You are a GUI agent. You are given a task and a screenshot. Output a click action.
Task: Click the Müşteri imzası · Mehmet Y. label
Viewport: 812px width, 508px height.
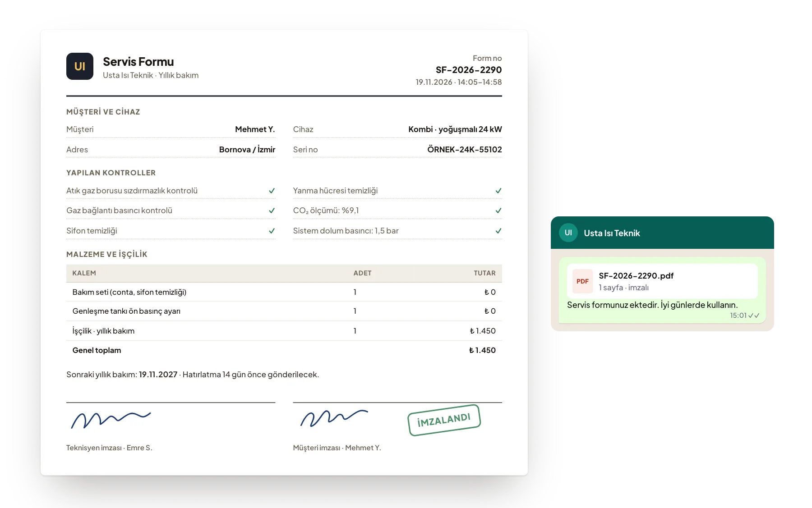click(337, 448)
